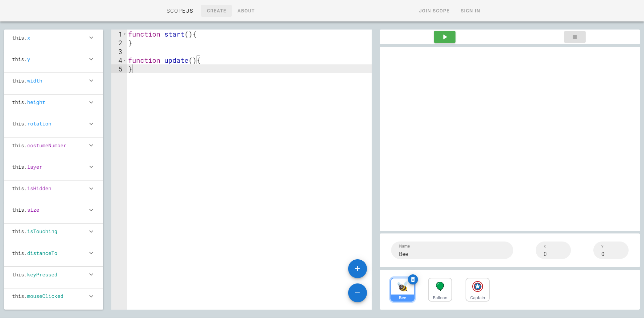The width and height of the screenshot is (644, 318).
Task: Click JOIN SCOPE in the header
Action: click(434, 11)
